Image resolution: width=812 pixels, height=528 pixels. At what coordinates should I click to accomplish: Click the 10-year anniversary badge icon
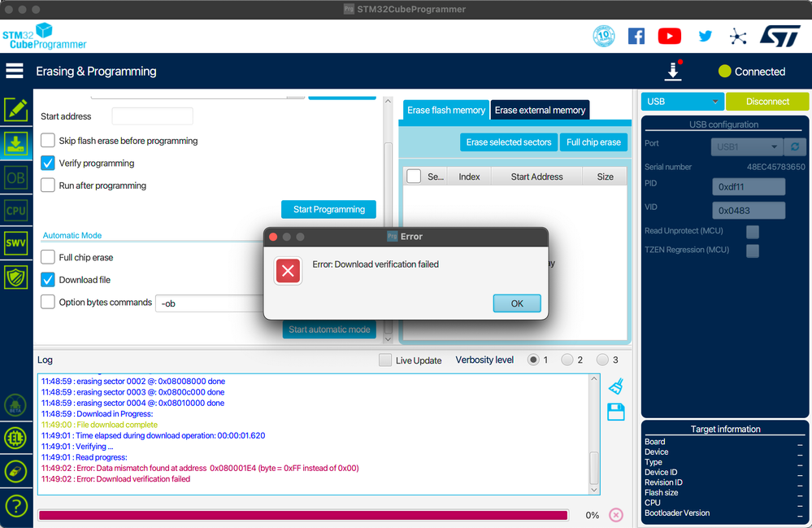click(603, 37)
